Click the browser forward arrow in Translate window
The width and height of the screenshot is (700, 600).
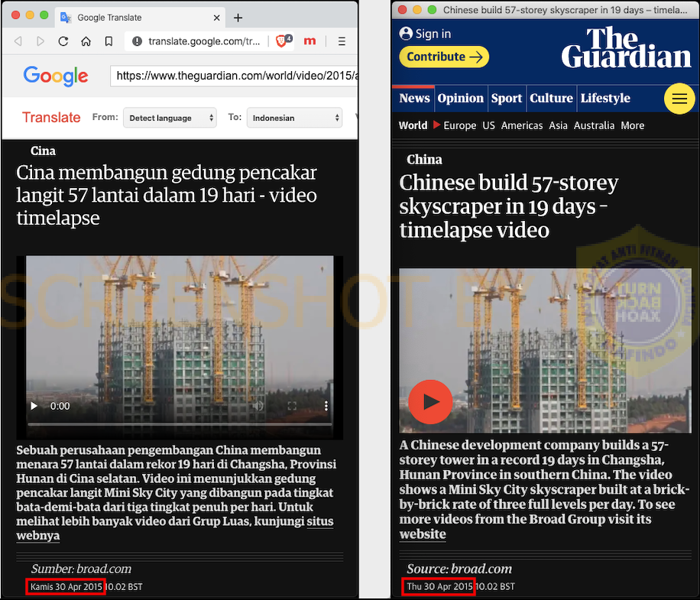coord(41,41)
